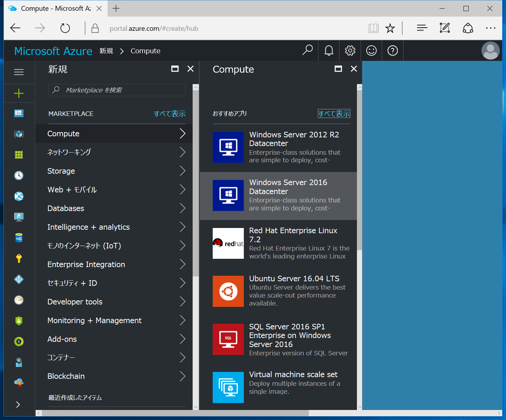Maximize the 新規 blade

(x=175, y=69)
